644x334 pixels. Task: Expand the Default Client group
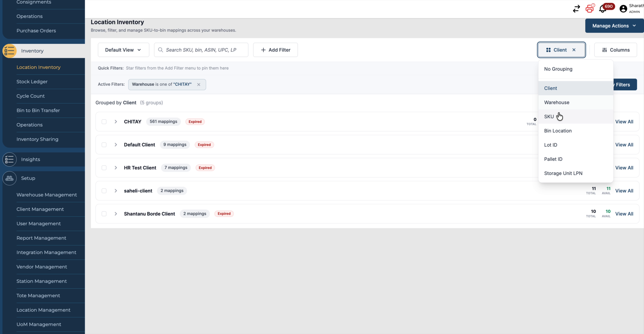[x=116, y=145]
